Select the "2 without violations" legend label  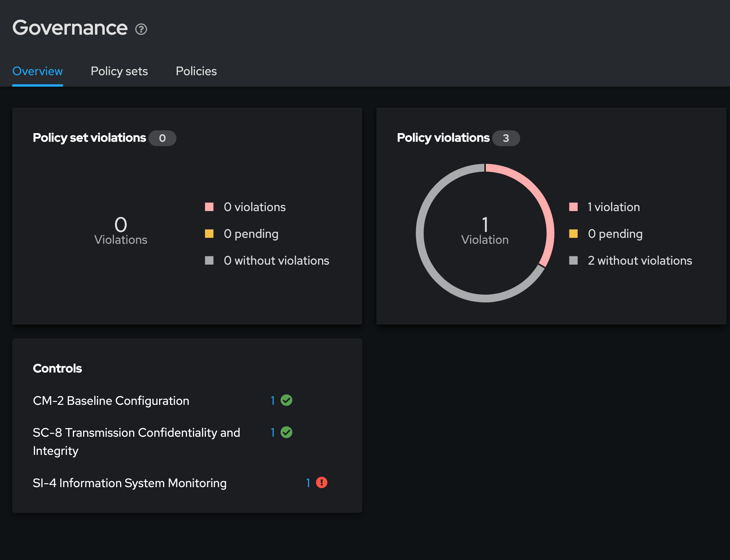[640, 260]
